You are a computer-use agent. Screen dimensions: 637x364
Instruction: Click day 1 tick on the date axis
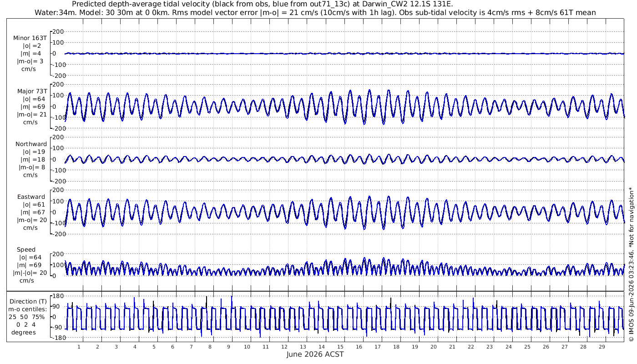coord(79,347)
